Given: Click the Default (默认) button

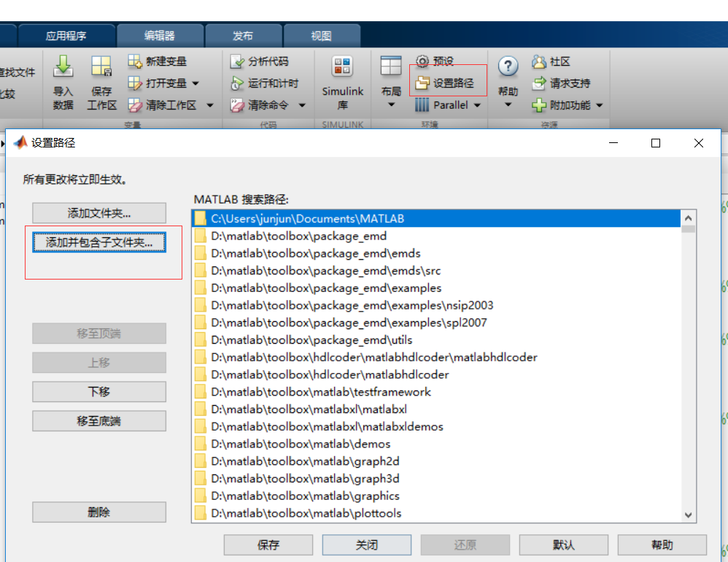Looking at the screenshot, I should (564, 544).
